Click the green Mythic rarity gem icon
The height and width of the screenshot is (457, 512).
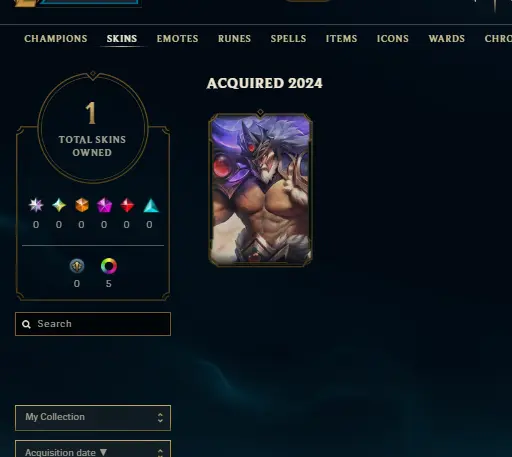pyautogui.click(x=59, y=205)
